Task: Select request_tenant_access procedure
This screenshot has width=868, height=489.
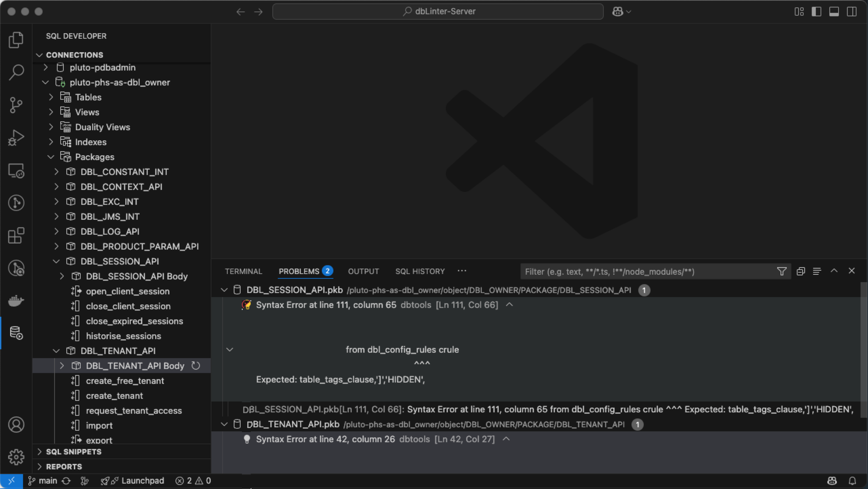Action: [x=133, y=411]
